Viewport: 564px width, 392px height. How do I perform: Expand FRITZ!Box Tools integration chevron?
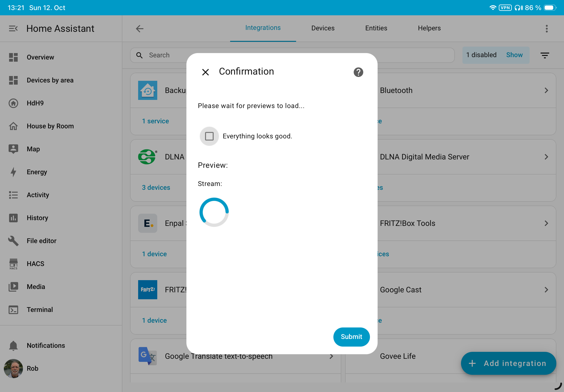tap(546, 223)
